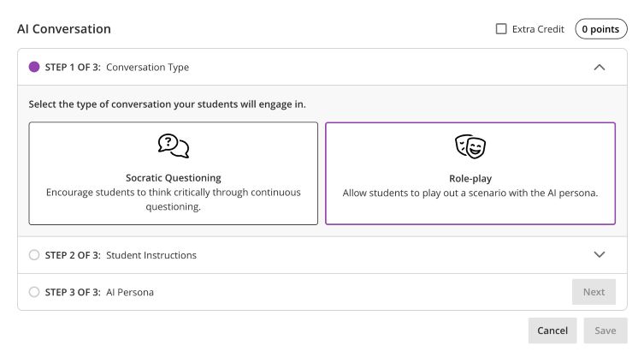This screenshot has width=644, height=357.
Task: Enable the Extra Credit checkbox
Action: (x=501, y=29)
